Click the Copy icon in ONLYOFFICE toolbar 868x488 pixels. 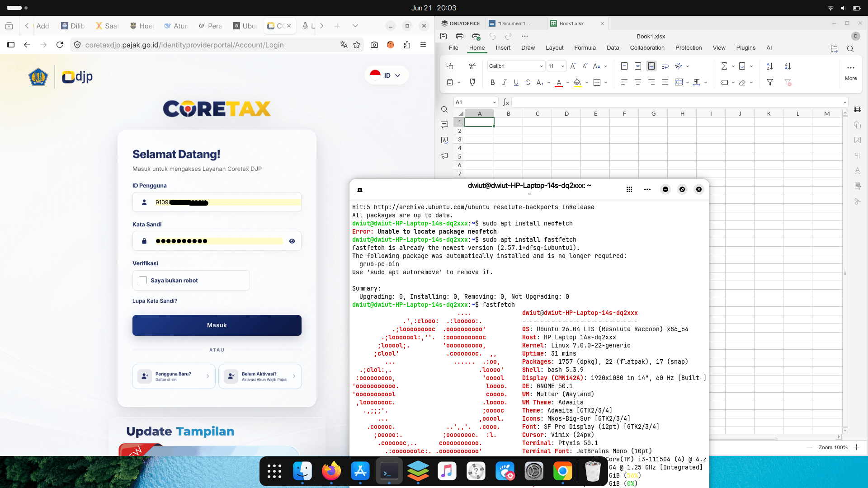pyautogui.click(x=450, y=66)
